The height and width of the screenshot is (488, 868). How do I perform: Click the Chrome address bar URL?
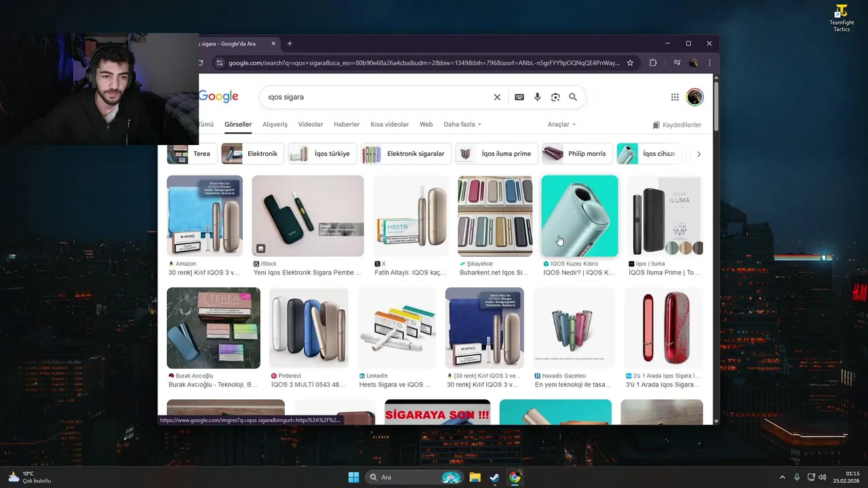click(x=424, y=62)
